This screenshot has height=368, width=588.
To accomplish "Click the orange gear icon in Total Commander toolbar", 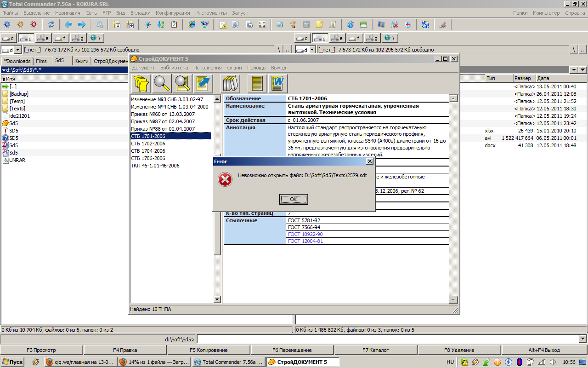I will tap(20, 24).
